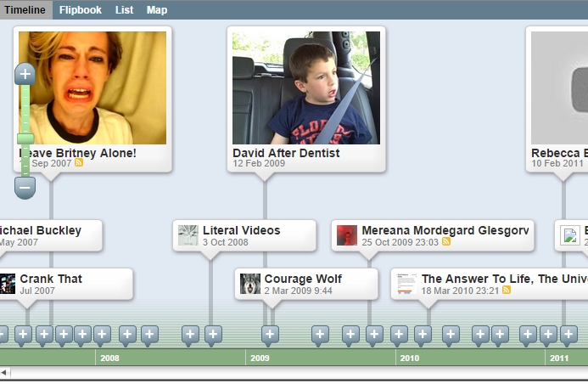
Task: Zoom in with the plus zoom button
Action: coord(25,74)
